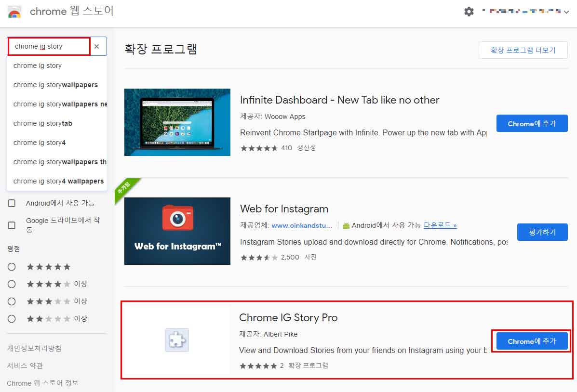Clear the search box with the X
The width and height of the screenshot is (577, 392).
tap(97, 46)
